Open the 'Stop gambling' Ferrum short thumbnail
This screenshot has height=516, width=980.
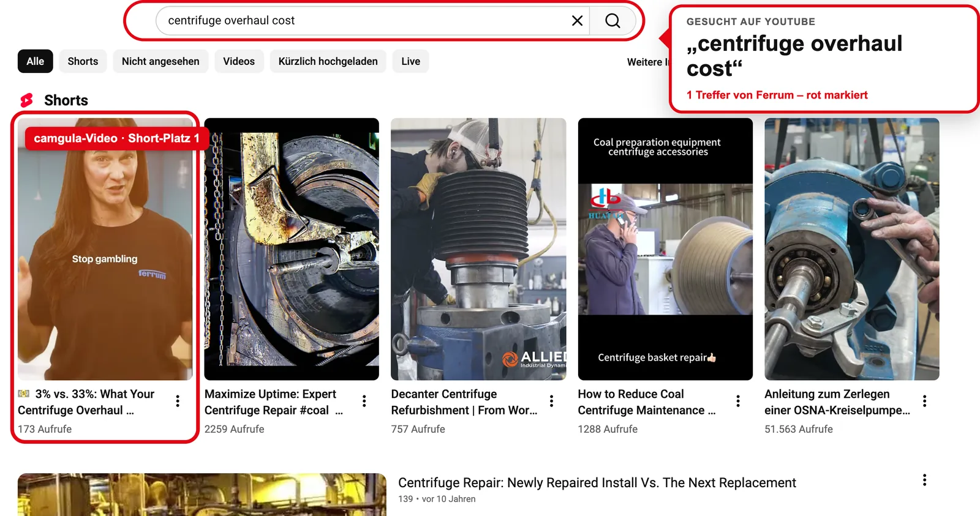105,249
